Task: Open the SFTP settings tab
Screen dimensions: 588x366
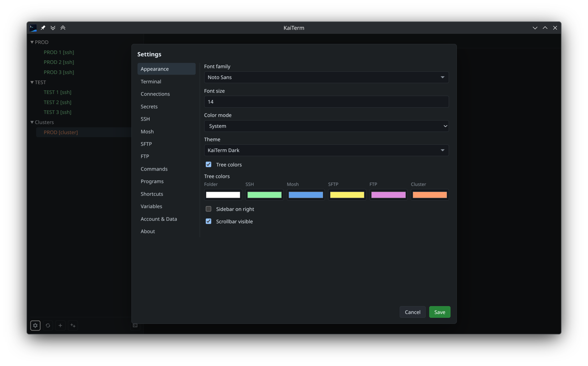Action: pos(166,144)
